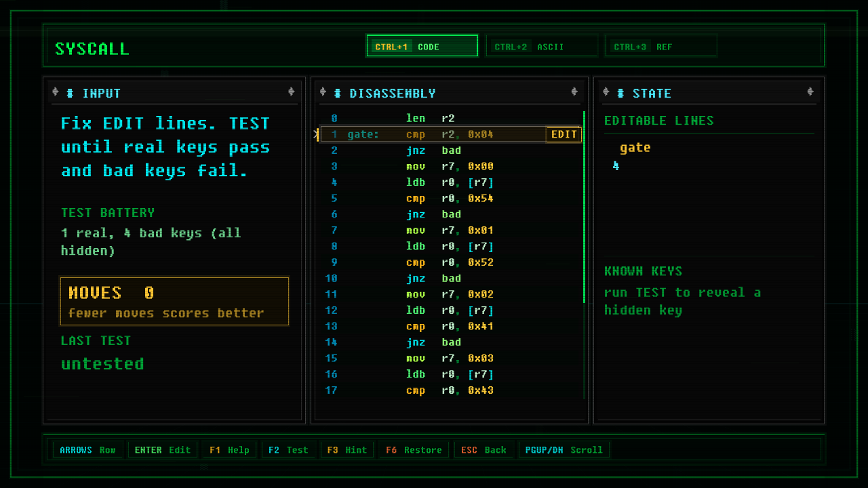Click the right diamond icon of STATE panel

pyautogui.click(x=810, y=92)
